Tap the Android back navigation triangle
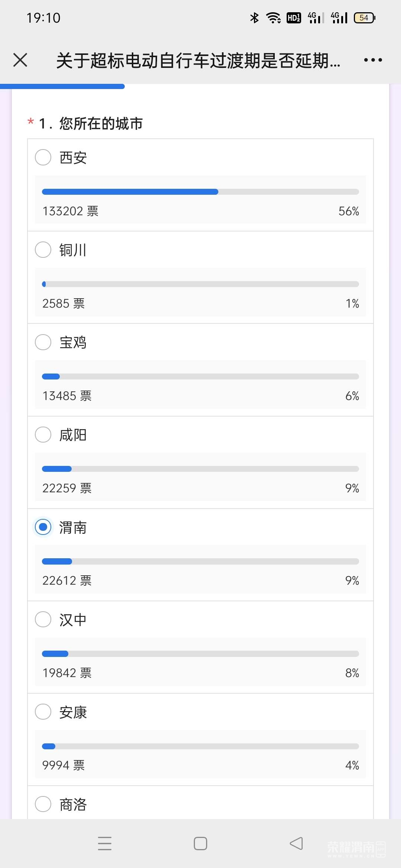Screen dimensions: 401x868 pyautogui.click(x=296, y=843)
